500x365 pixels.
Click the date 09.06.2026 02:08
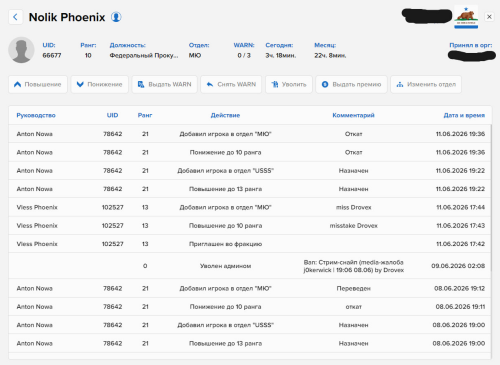tap(458, 266)
